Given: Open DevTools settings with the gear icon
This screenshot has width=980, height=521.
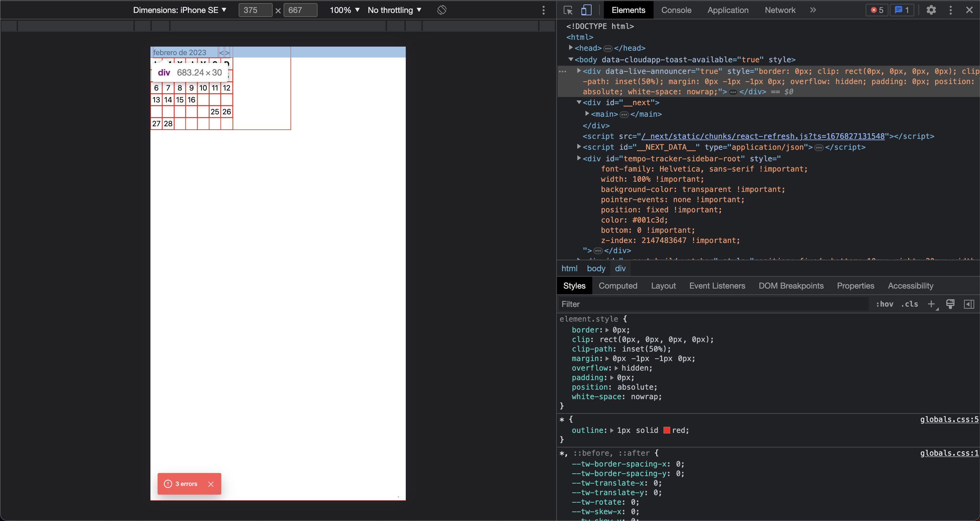Looking at the screenshot, I should pos(931,10).
